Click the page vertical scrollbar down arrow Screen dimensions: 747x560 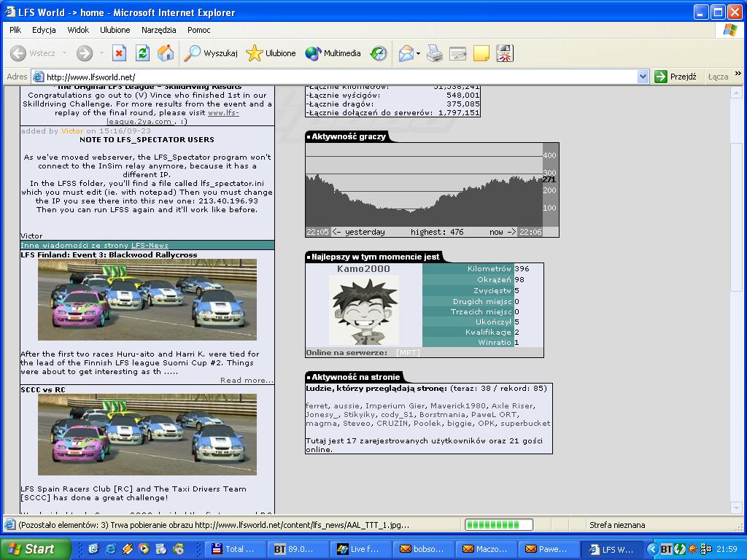point(736,507)
